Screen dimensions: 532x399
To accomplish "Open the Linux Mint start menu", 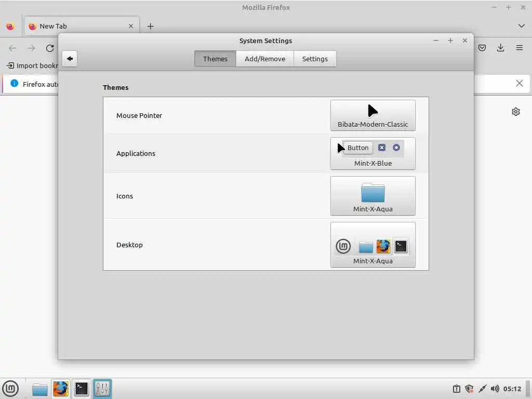I will tap(10, 389).
